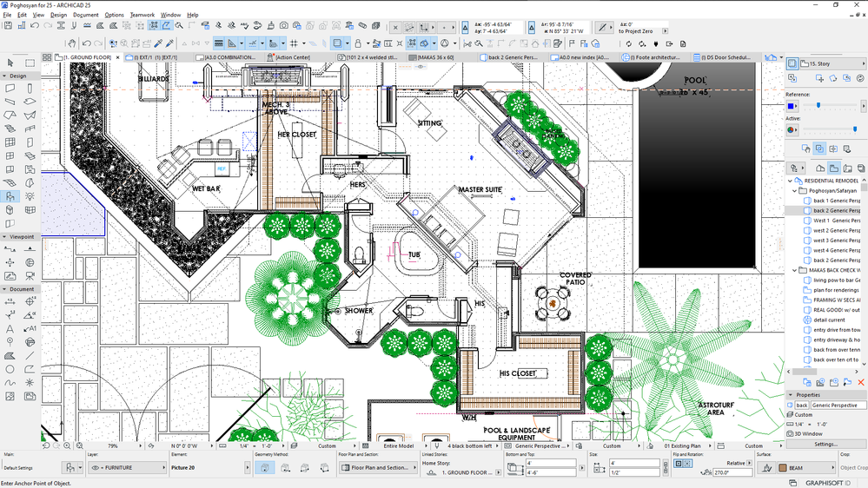Screen dimensions: 868x488
Task: Toggle the ruler measure icon
Action: point(232,43)
